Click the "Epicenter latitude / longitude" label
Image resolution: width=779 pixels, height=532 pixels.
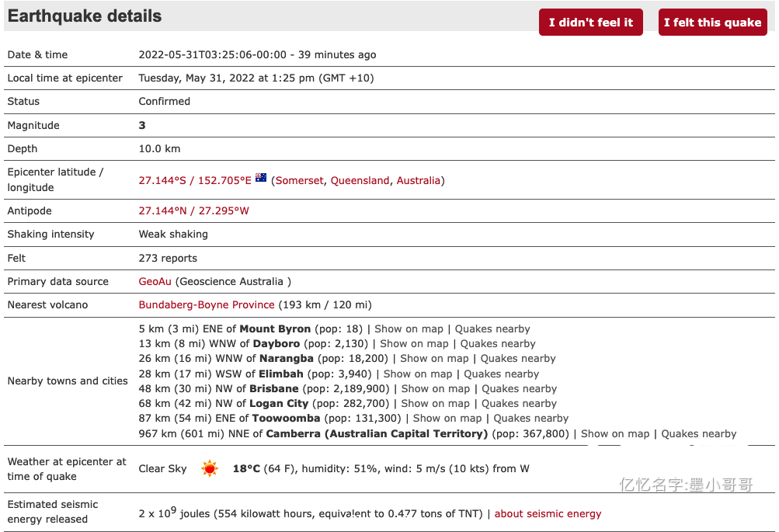click(56, 179)
